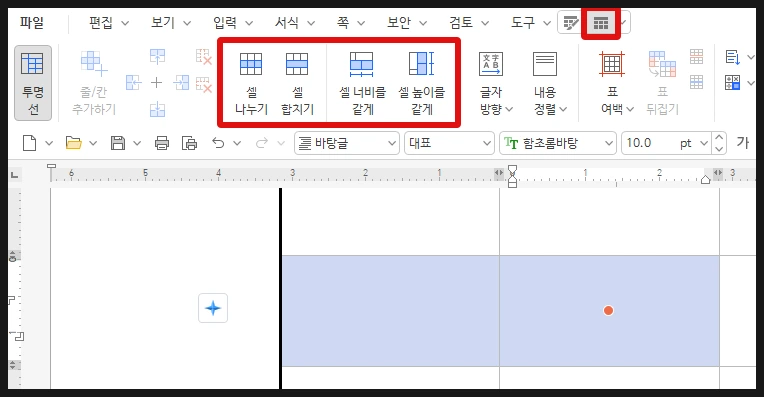Click the lower small table grid icon
Image resolution: width=764 pixels, height=397 pixels.
coord(696,82)
